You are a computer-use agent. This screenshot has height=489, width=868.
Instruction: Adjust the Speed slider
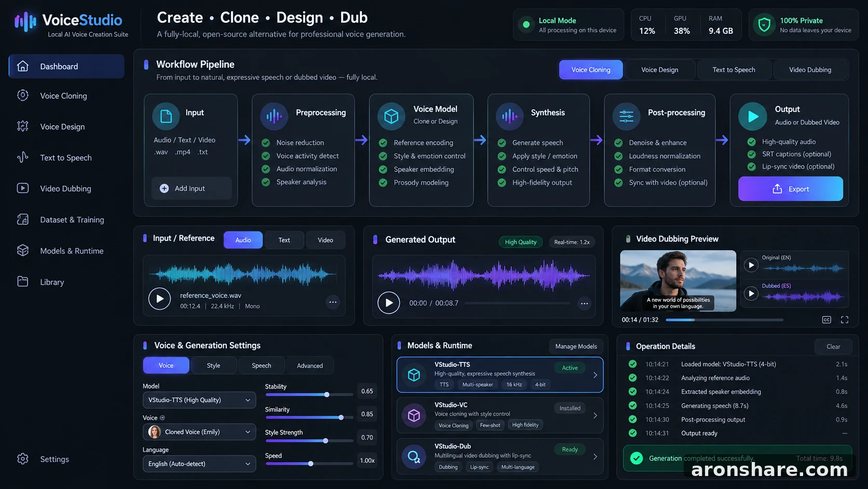(x=309, y=464)
